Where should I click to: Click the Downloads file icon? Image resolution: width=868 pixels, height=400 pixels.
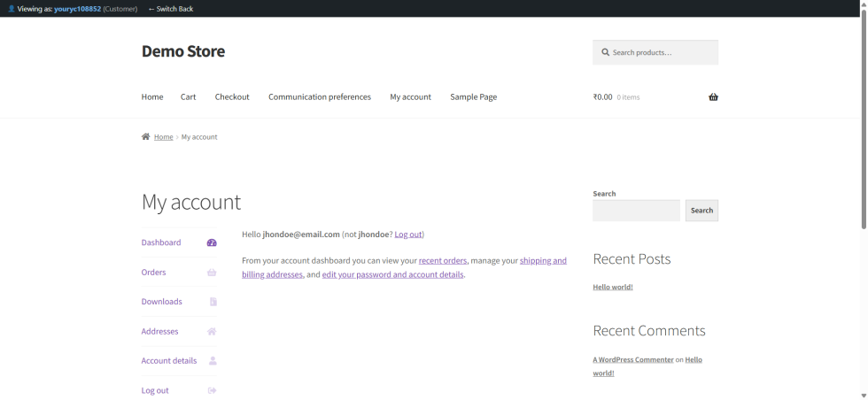pos(213,302)
